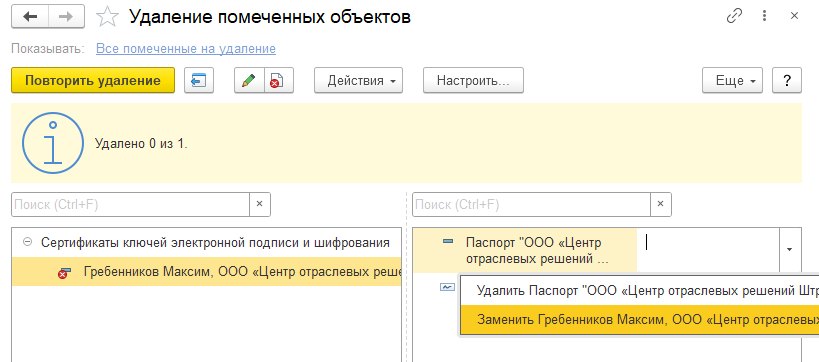Open 'Все помеченные на удаление' link

click(x=186, y=49)
